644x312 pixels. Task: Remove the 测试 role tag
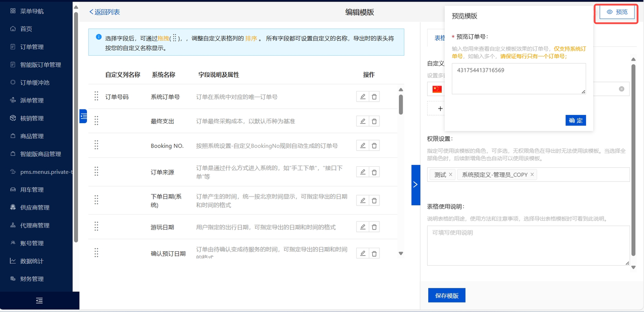[451, 174]
